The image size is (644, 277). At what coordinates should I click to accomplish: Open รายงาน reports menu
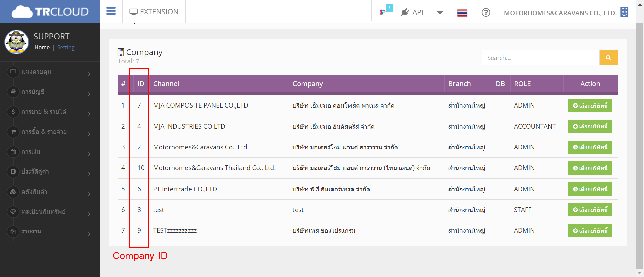tap(31, 231)
